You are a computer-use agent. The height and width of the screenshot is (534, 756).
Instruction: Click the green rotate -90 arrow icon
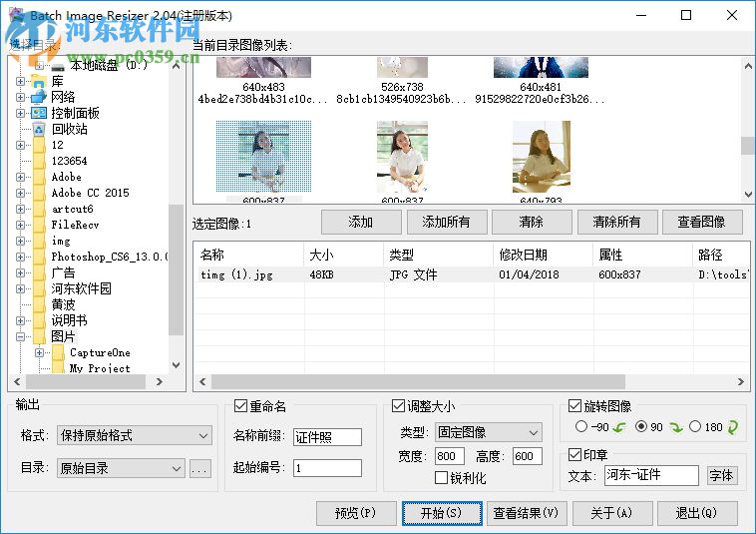[x=619, y=427]
